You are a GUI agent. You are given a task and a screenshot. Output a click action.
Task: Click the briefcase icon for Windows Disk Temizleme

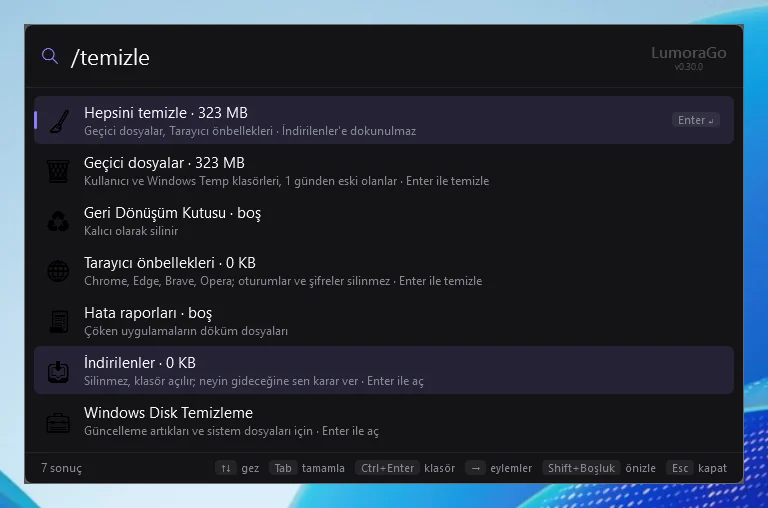(x=58, y=422)
